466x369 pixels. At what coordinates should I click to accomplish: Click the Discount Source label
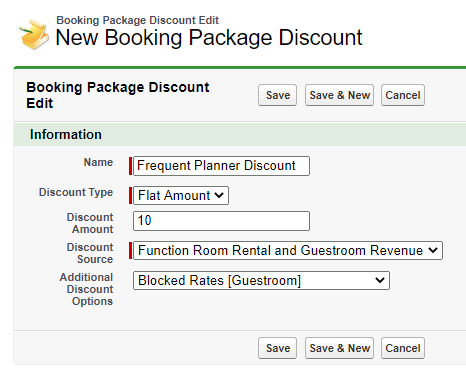[x=90, y=253]
